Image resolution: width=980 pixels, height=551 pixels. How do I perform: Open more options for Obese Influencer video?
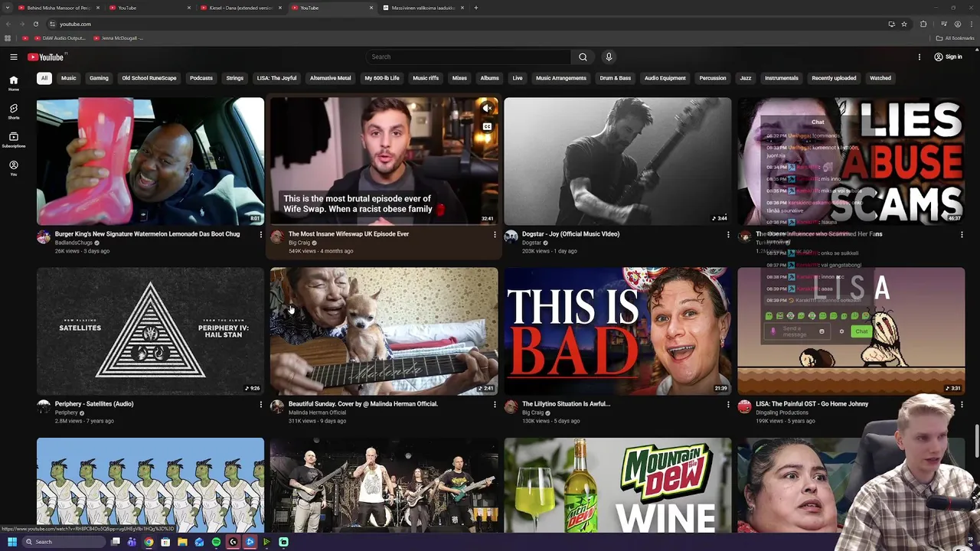click(962, 235)
